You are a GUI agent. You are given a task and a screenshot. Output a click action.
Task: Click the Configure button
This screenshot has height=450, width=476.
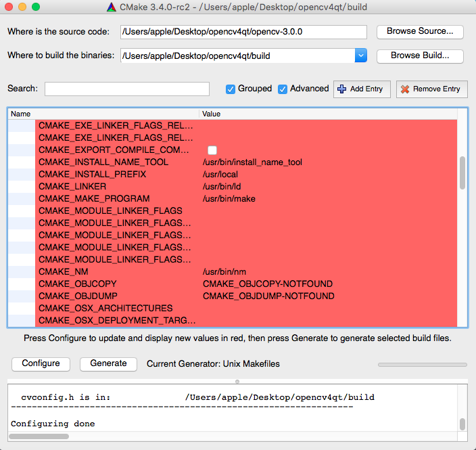(x=41, y=363)
